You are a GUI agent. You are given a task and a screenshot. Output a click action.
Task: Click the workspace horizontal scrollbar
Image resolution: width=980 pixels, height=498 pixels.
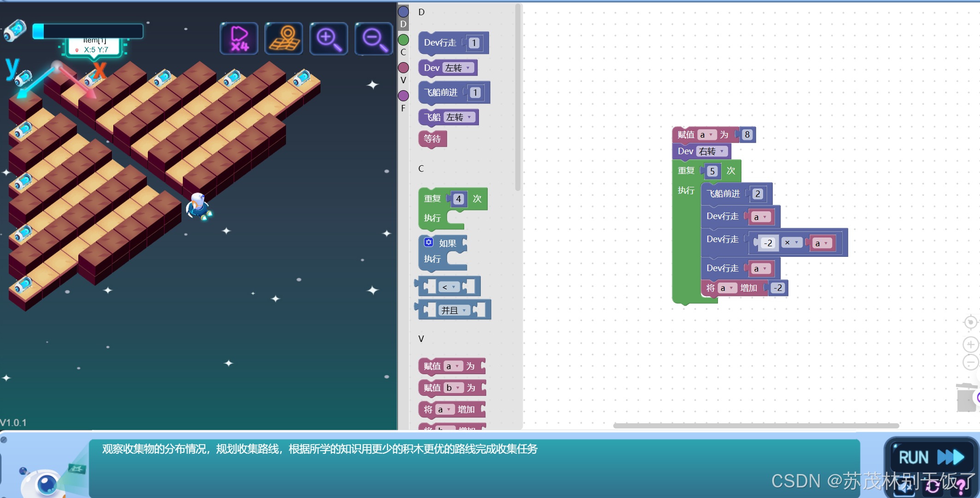pos(756,425)
